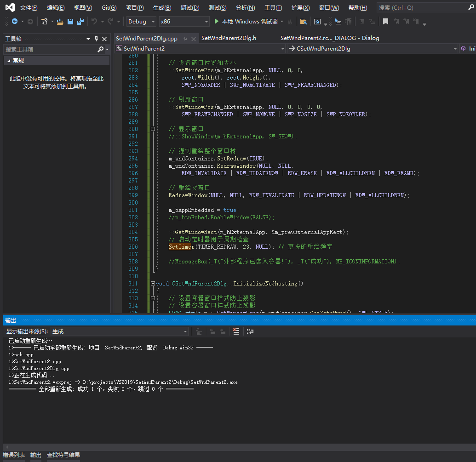Click the Toolbox search magnifier
Screen dimensions: 476x462
click(x=100, y=49)
